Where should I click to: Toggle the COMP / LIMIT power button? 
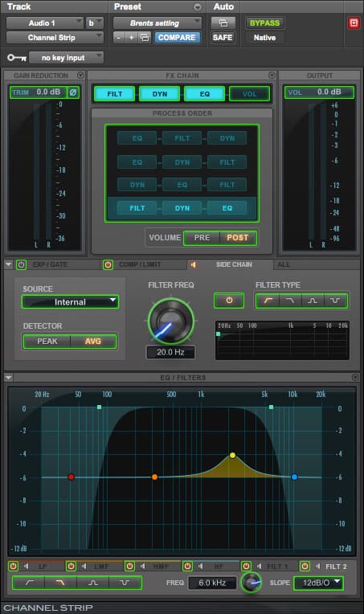(108, 264)
